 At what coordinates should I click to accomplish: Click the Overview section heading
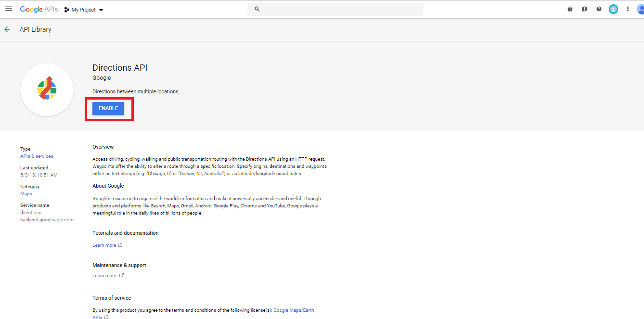pyautogui.click(x=103, y=147)
